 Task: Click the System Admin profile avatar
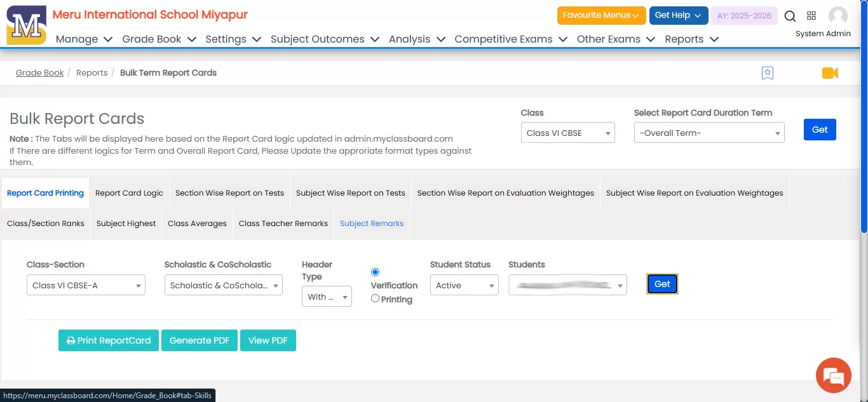click(837, 17)
